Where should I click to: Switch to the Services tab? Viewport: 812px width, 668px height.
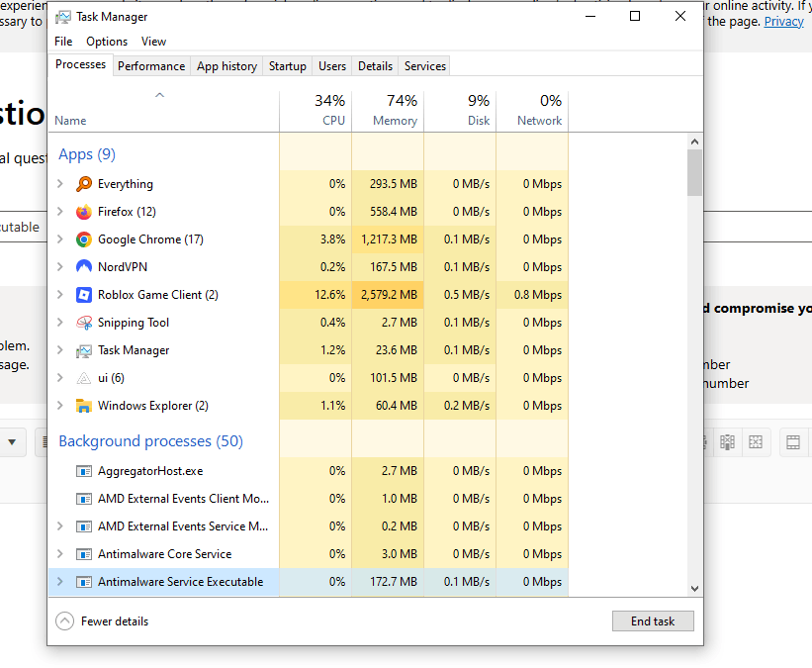(424, 66)
